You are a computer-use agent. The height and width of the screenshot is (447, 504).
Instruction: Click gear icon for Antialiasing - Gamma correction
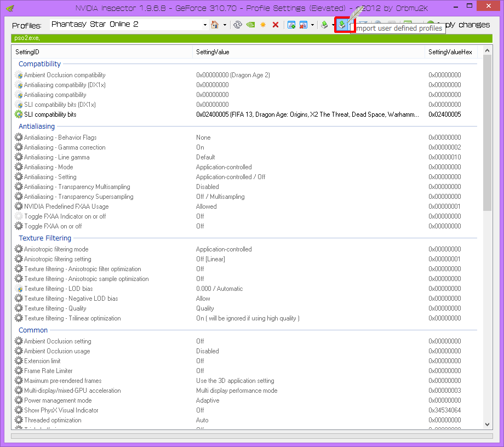[x=19, y=147]
